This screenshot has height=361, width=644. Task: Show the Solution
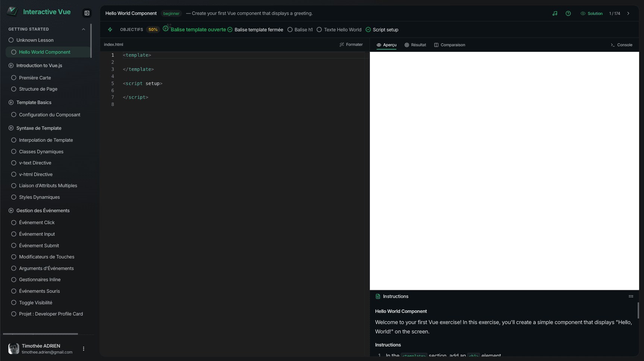(591, 13)
